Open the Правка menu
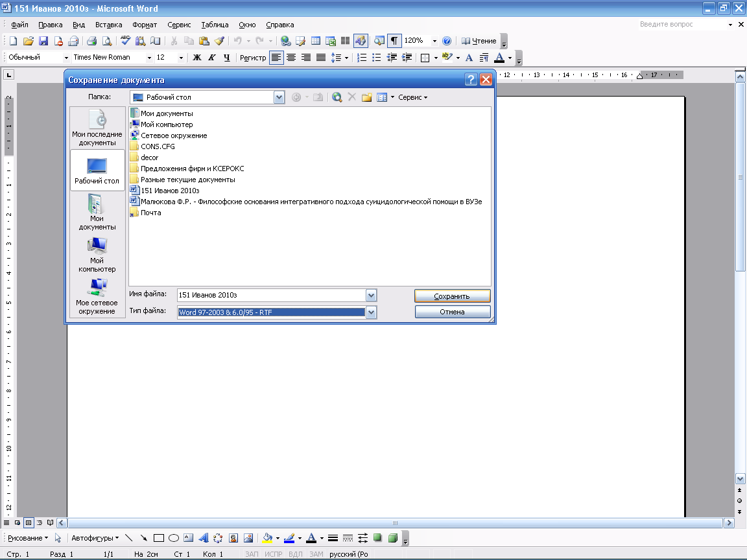Viewport: 747px width, 560px height. point(50,25)
